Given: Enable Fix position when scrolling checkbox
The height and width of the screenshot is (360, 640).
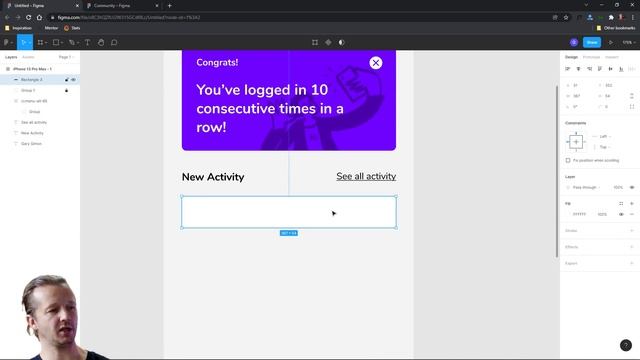Looking at the screenshot, I should pos(568,160).
